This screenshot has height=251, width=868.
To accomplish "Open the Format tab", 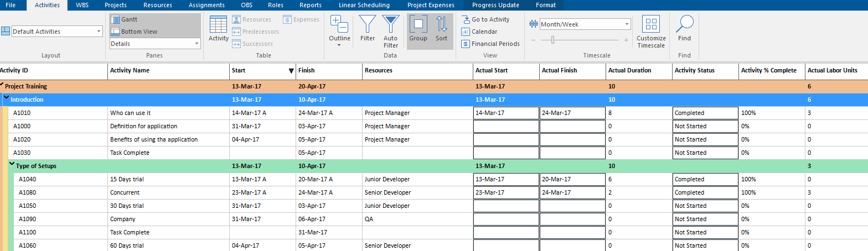I will [x=546, y=5].
